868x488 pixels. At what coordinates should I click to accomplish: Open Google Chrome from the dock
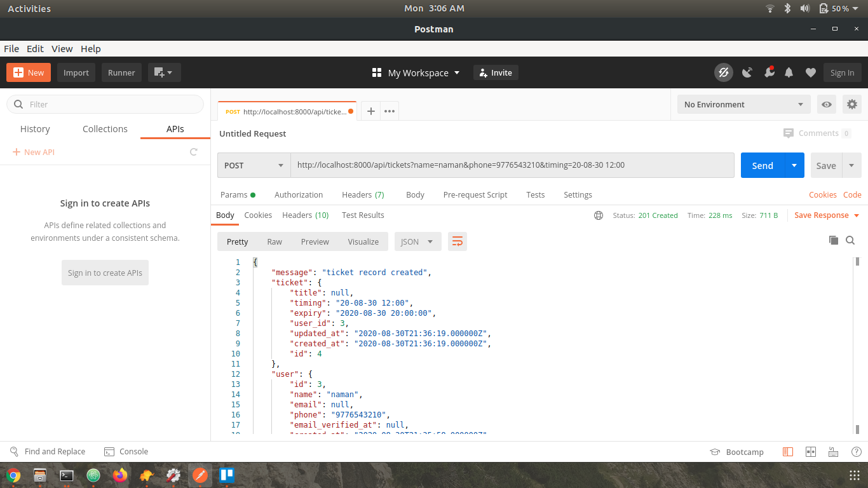13,475
